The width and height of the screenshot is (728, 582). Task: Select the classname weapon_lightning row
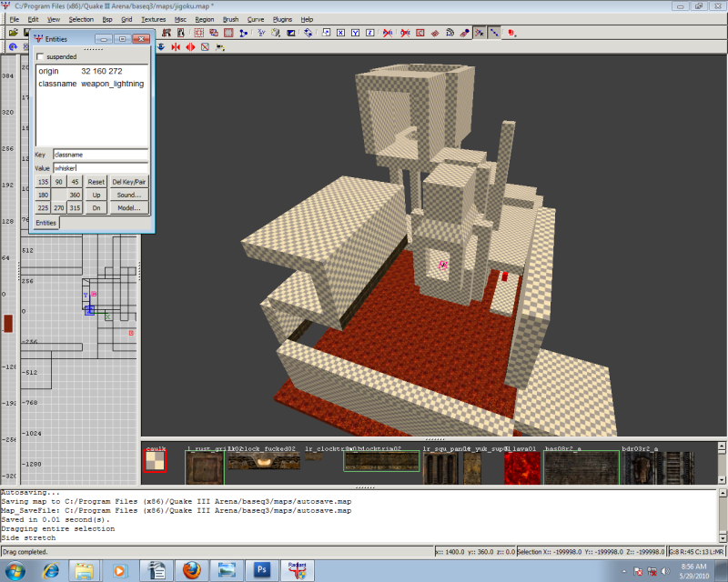pyautogui.click(x=92, y=84)
